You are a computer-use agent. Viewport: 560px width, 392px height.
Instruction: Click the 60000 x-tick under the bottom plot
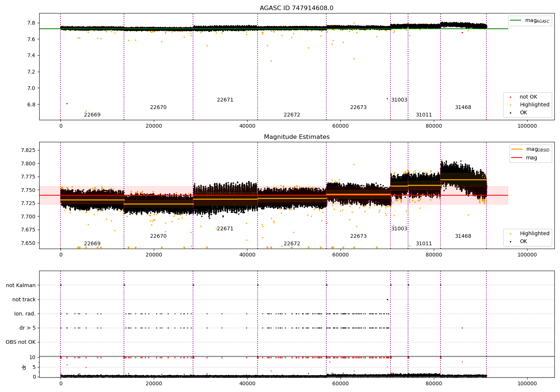340,383
